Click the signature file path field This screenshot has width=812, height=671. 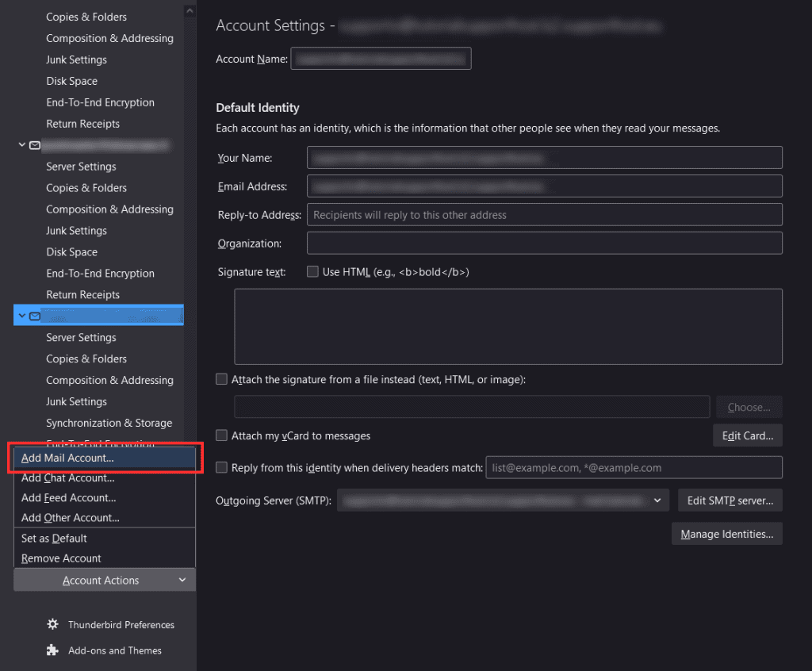(x=472, y=407)
